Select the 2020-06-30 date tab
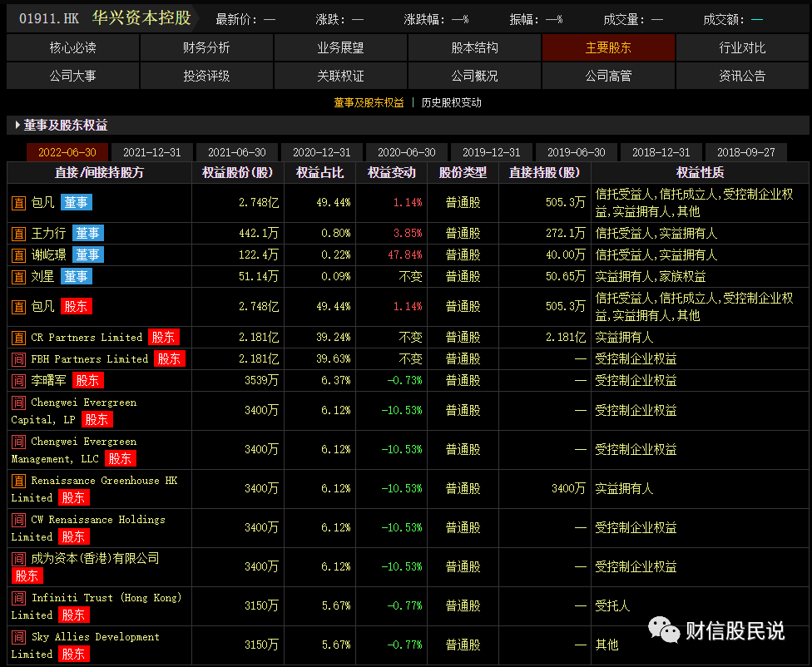Image resolution: width=812 pixels, height=667 pixels. [x=407, y=152]
